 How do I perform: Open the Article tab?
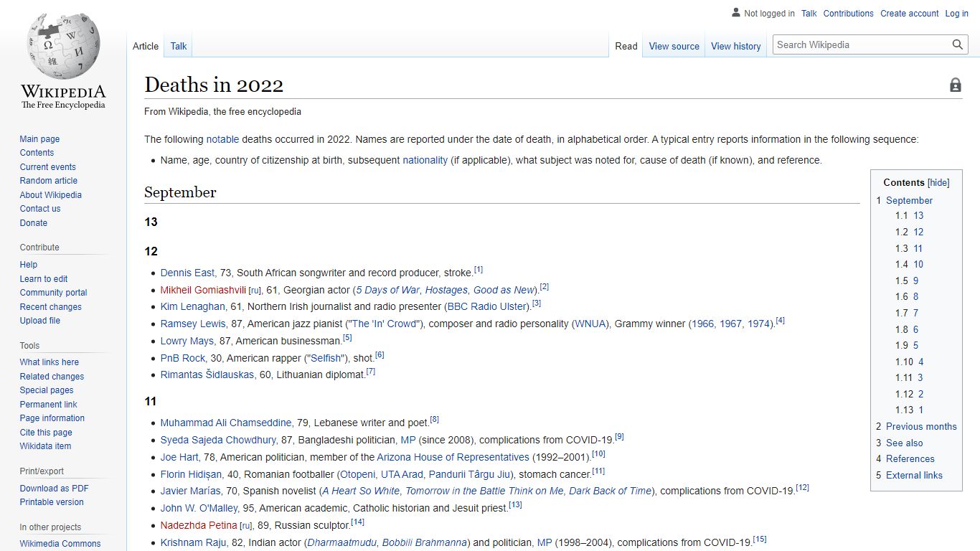pos(146,46)
